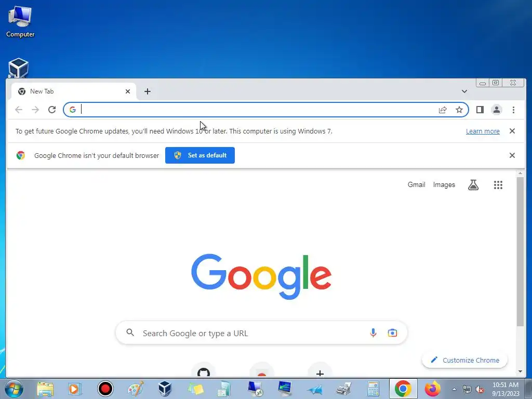The height and width of the screenshot is (399, 532).
Task: Follow the Learn more link
Action: 483,131
